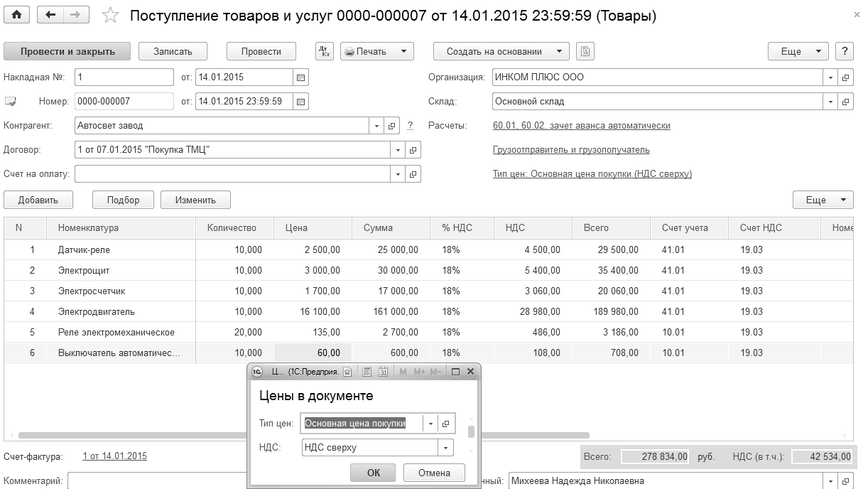Select Реле электромеханическое row
Viewport: 868px width, 489px height.
(429, 332)
